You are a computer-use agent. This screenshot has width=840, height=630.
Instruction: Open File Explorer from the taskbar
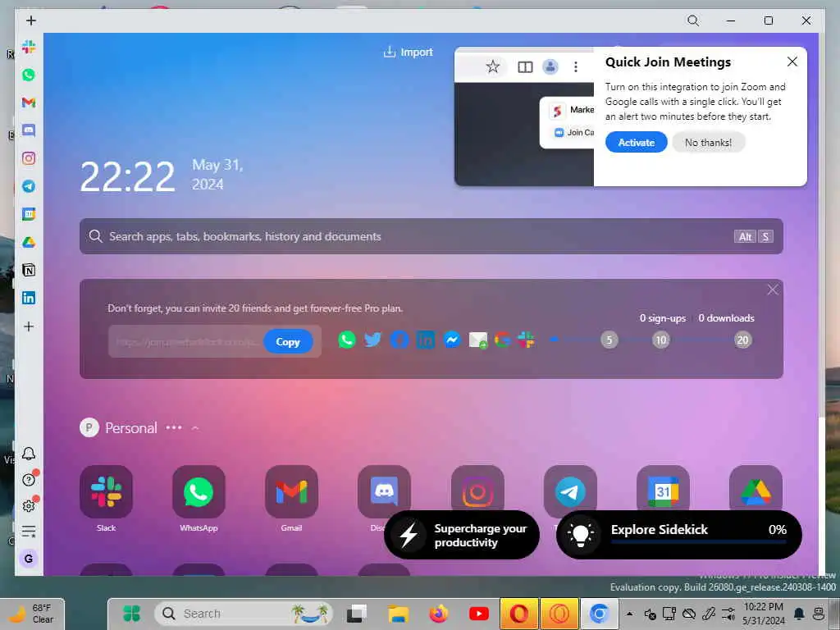pos(398,614)
